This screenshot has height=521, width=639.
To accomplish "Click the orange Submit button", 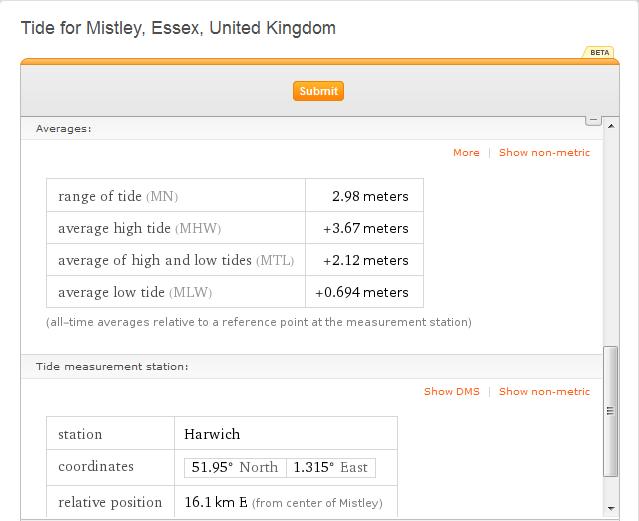I will 318,91.
